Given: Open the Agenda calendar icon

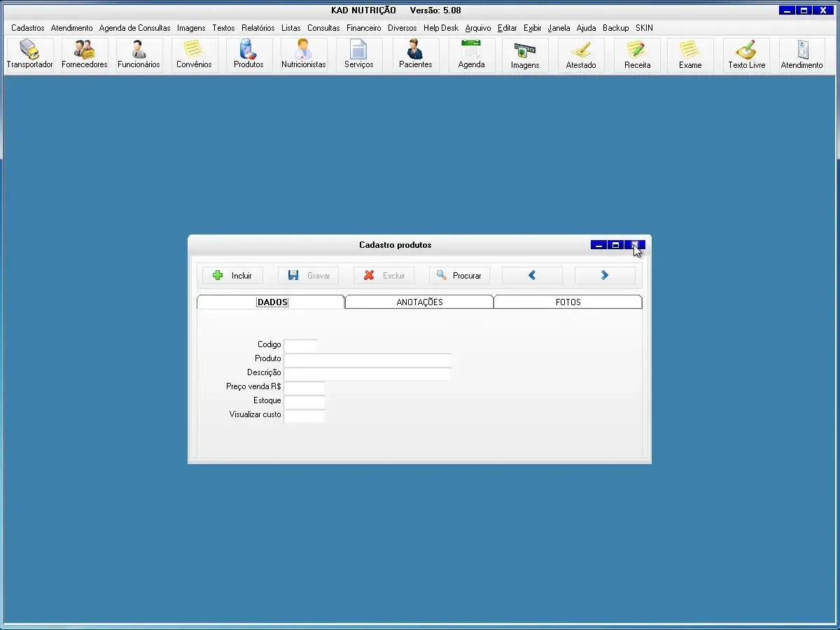Looking at the screenshot, I should [x=471, y=55].
